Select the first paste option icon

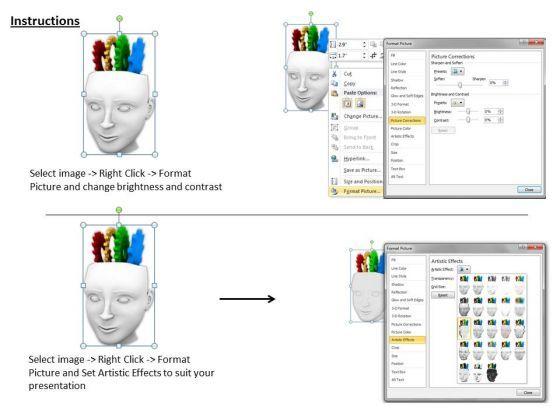(347, 104)
